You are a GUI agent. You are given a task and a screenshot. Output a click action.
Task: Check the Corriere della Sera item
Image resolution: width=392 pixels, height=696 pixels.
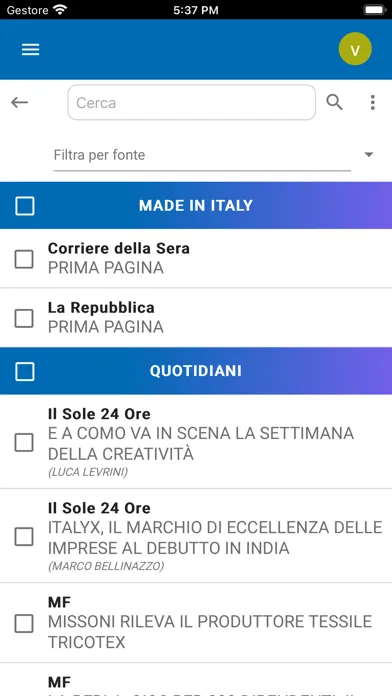pyautogui.click(x=24, y=259)
